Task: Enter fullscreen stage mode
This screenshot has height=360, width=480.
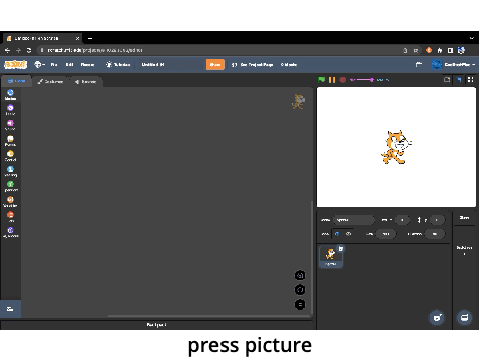Action: [x=470, y=79]
